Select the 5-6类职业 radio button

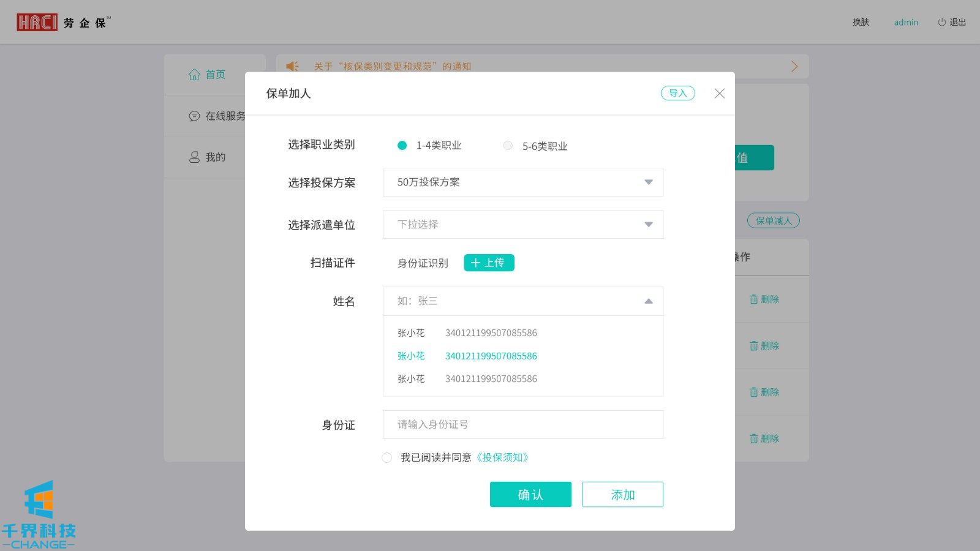click(x=508, y=146)
